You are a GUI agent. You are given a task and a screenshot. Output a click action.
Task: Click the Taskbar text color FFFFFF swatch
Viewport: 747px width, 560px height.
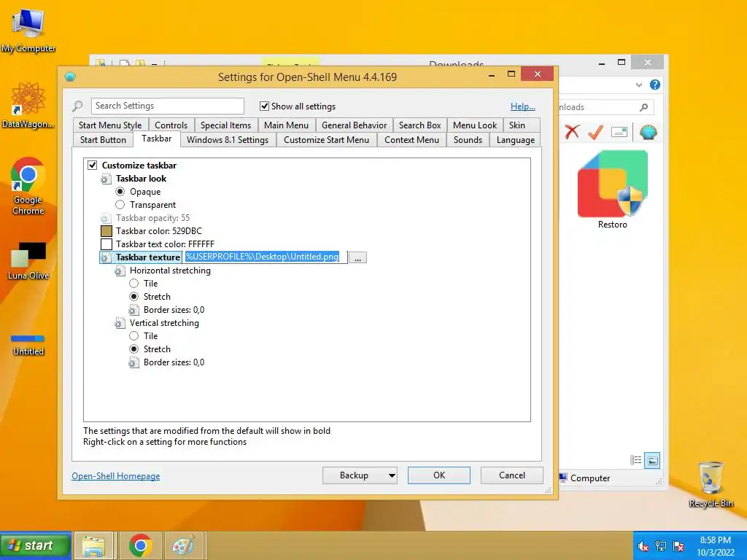tap(107, 244)
